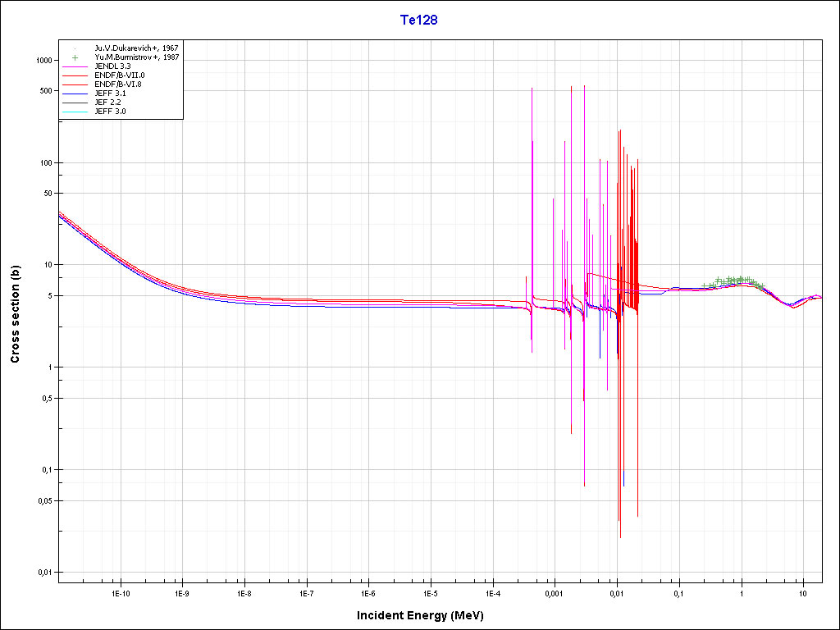Select the JEF 2.2 legend entry
Image resolution: width=840 pixels, height=630 pixels.
(x=108, y=103)
